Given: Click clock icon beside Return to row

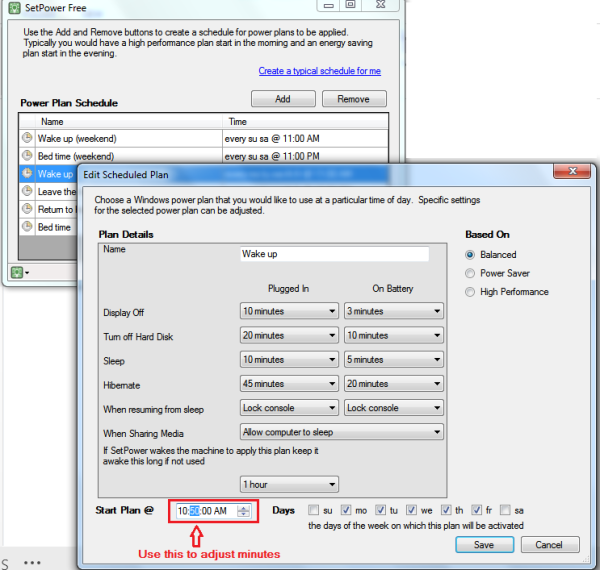Looking at the screenshot, I should click(27, 209).
